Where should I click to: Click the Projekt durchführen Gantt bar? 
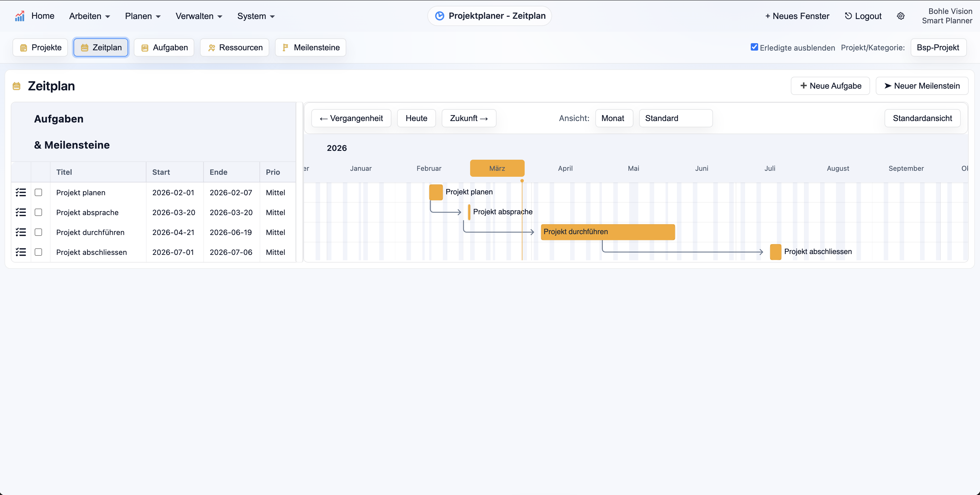click(607, 232)
